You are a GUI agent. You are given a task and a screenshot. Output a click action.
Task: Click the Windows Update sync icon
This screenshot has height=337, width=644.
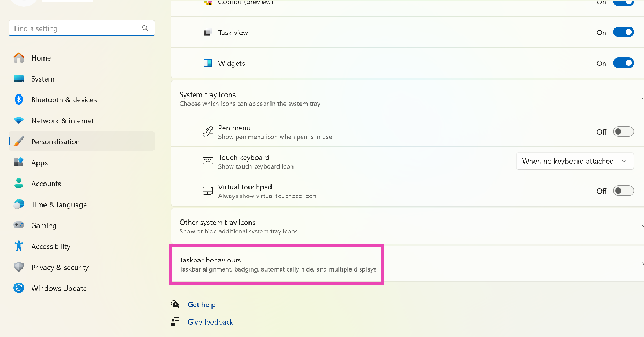coord(19,288)
